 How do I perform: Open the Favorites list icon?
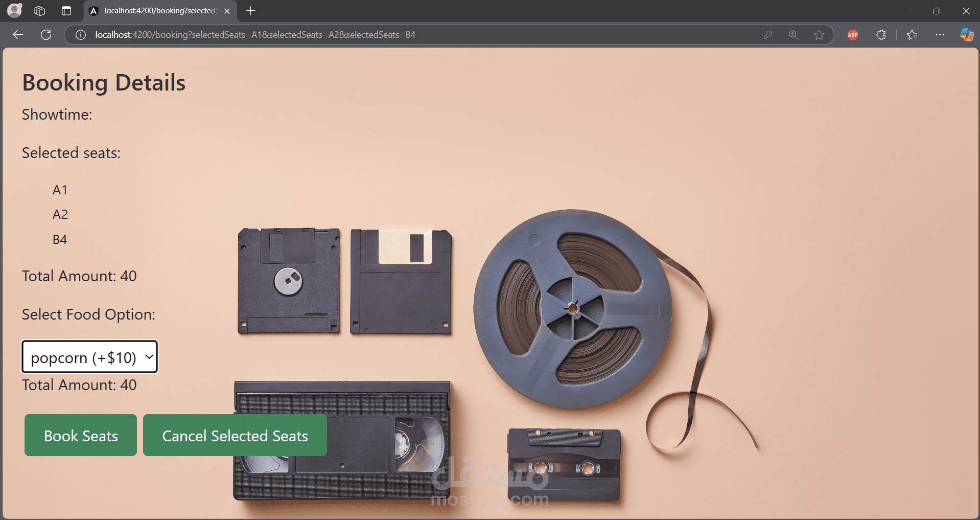912,35
